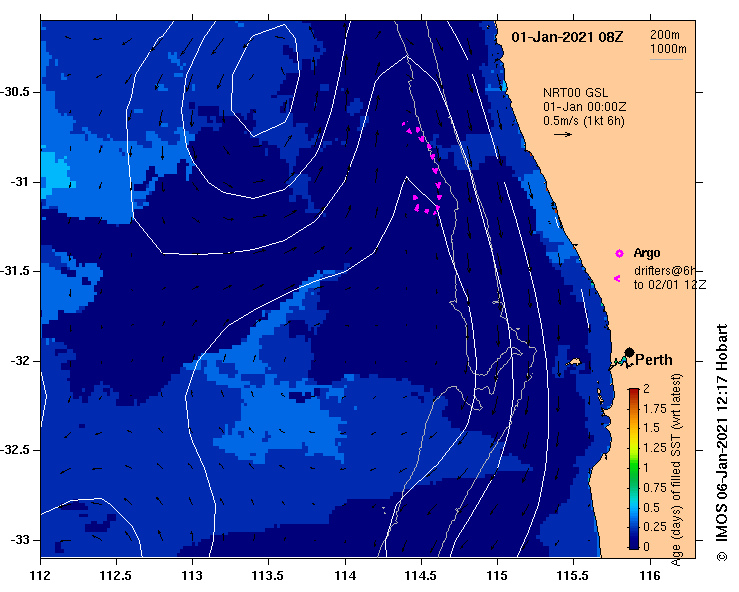The image size is (739, 592).
Task: Click the NRT00 GSL label
Action: coord(575,93)
